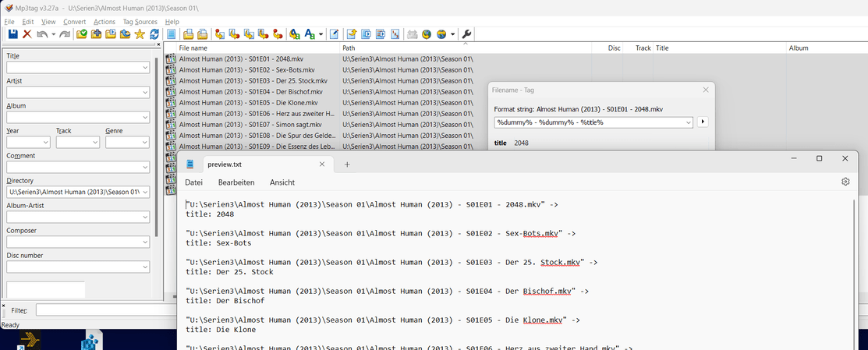The height and width of the screenshot is (350, 868).
Task: Open the Undo history dropdown arrow
Action: (x=53, y=34)
